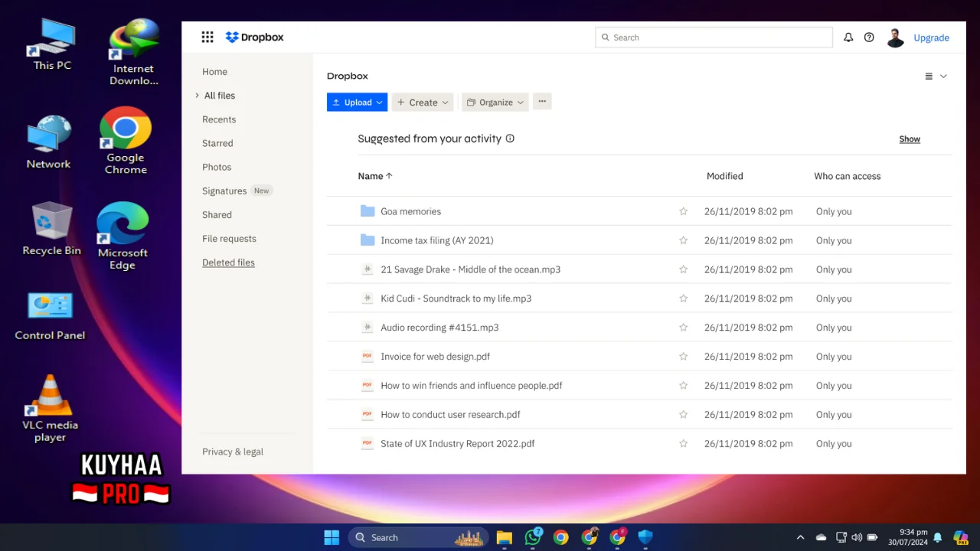Click the info icon beside Suggested from your activity
980x551 pixels.
pos(510,139)
